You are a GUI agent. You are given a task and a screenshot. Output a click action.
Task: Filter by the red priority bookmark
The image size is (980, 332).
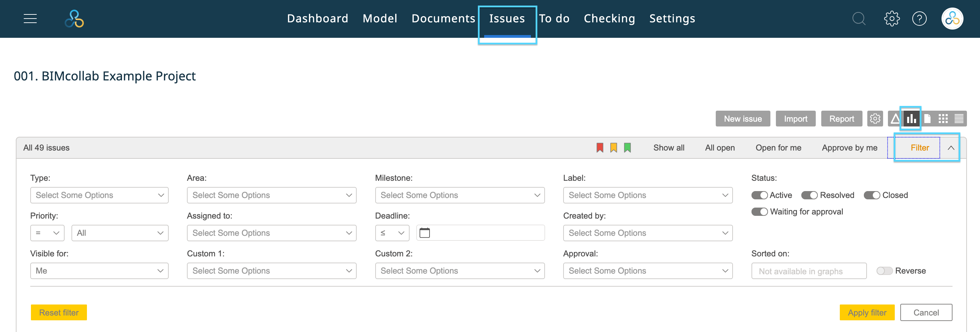(600, 147)
